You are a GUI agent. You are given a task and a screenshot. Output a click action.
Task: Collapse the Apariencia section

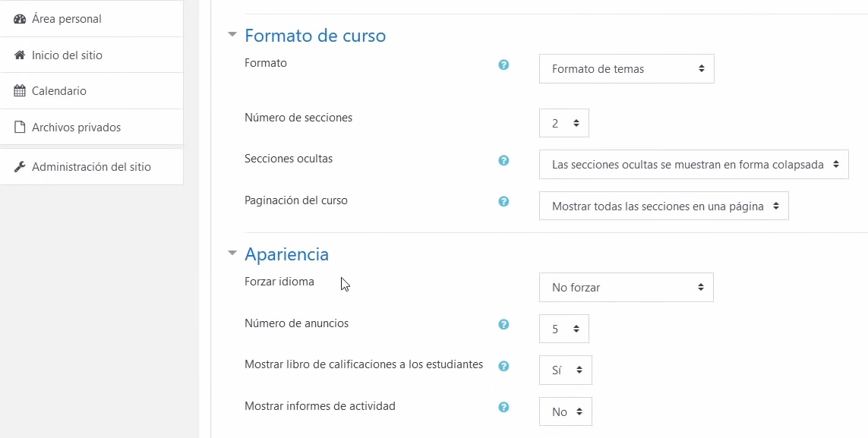point(232,253)
